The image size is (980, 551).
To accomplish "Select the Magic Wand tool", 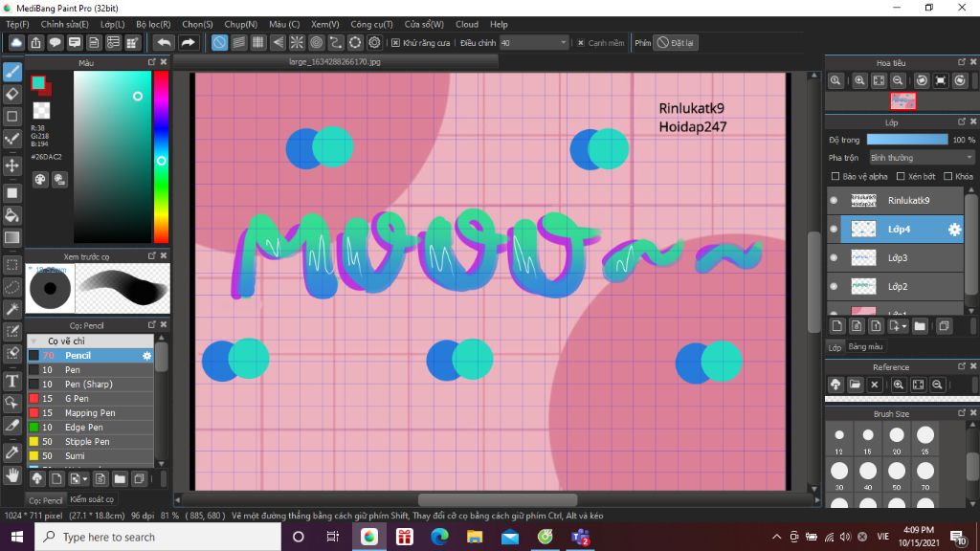I will click(x=11, y=309).
